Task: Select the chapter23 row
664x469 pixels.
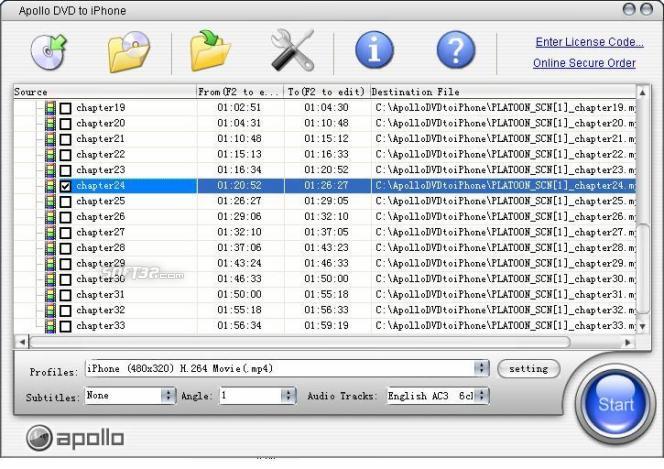Action: [x=325, y=170]
